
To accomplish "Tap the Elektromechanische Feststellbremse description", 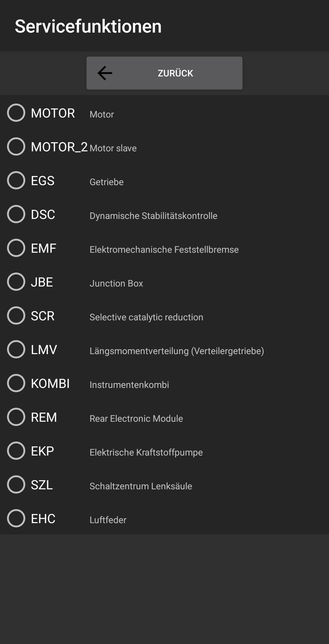I will 164,250.
